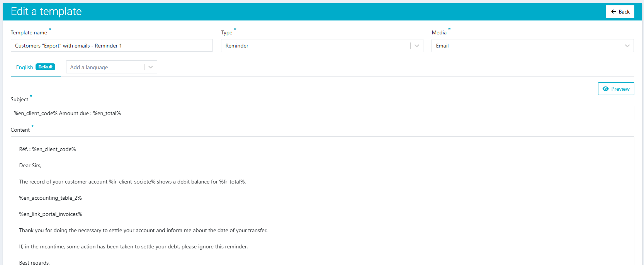Click the Preview button
The height and width of the screenshot is (265, 644).
(616, 89)
